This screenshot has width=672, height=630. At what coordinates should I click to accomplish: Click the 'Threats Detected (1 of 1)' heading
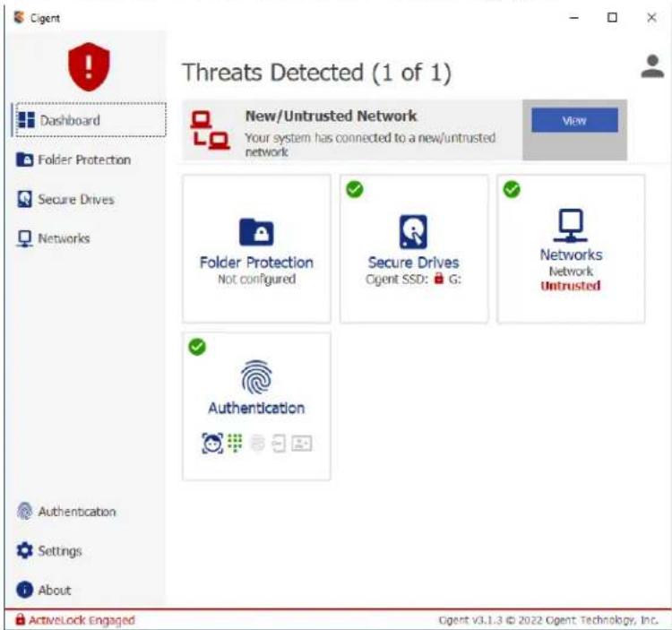[316, 73]
